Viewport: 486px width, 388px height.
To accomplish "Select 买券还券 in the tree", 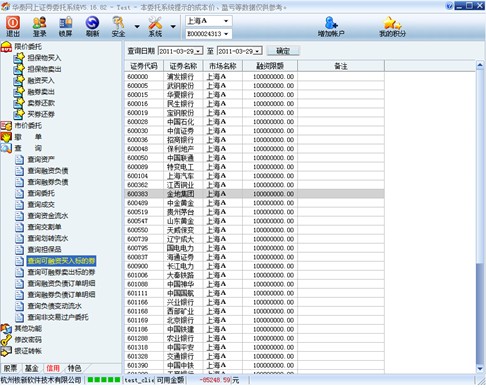I will pos(41,114).
